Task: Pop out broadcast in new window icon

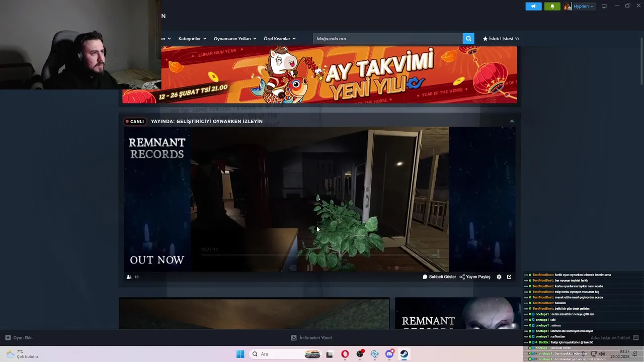Action: [x=509, y=277]
